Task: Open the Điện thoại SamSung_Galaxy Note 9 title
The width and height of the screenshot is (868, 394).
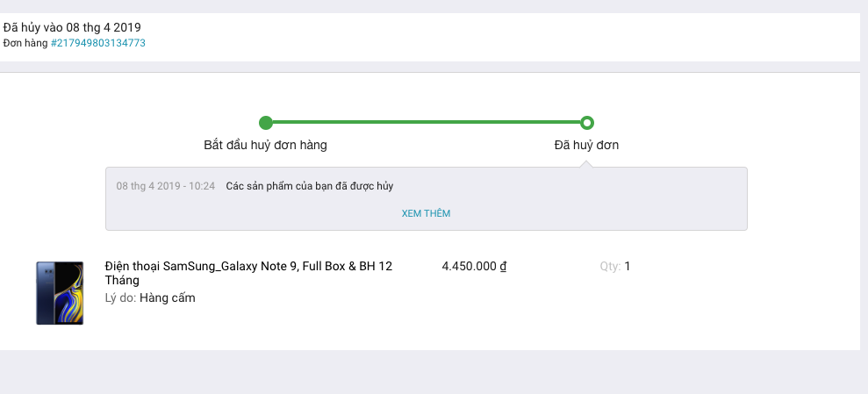Action: pos(248,273)
